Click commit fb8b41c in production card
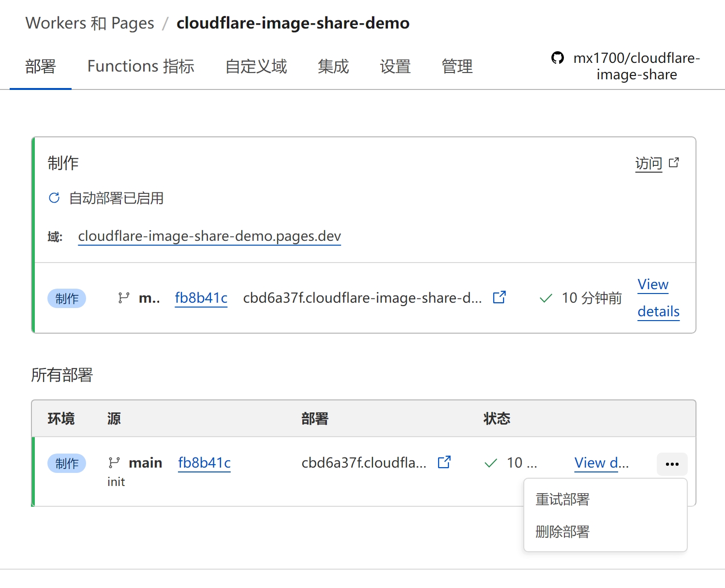Image resolution: width=725 pixels, height=588 pixels. point(201,298)
